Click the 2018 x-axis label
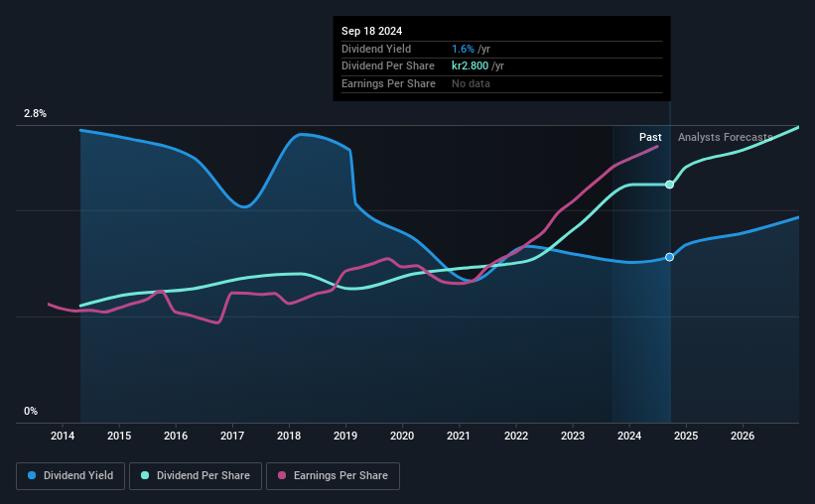The width and height of the screenshot is (815, 504). 289,436
